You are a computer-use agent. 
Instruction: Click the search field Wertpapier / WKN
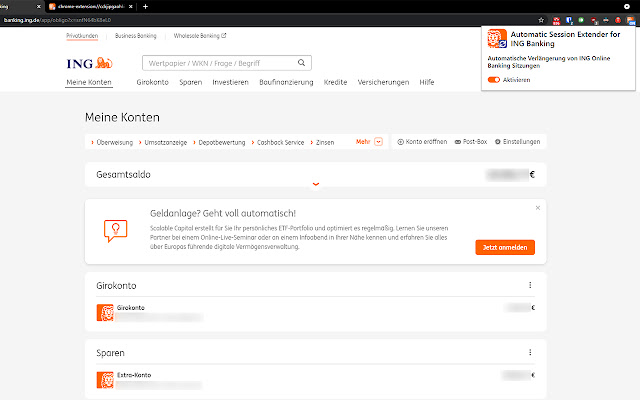(227, 63)
